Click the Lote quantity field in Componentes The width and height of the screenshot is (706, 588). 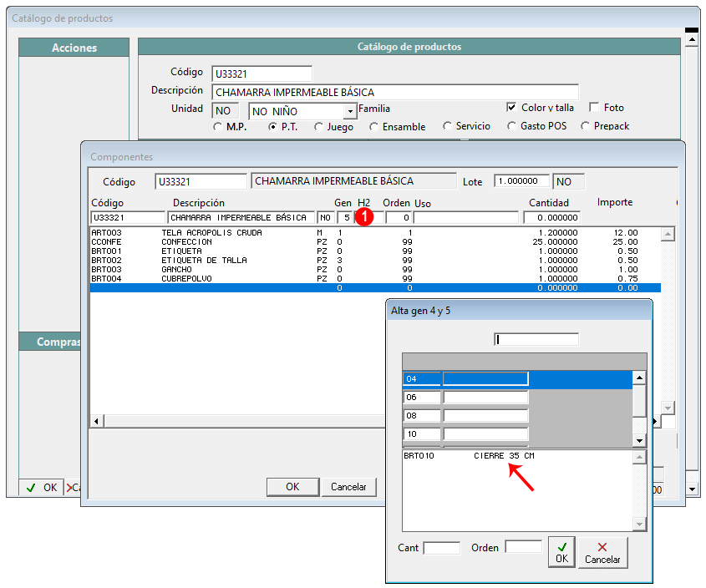(x=521, y=181)
